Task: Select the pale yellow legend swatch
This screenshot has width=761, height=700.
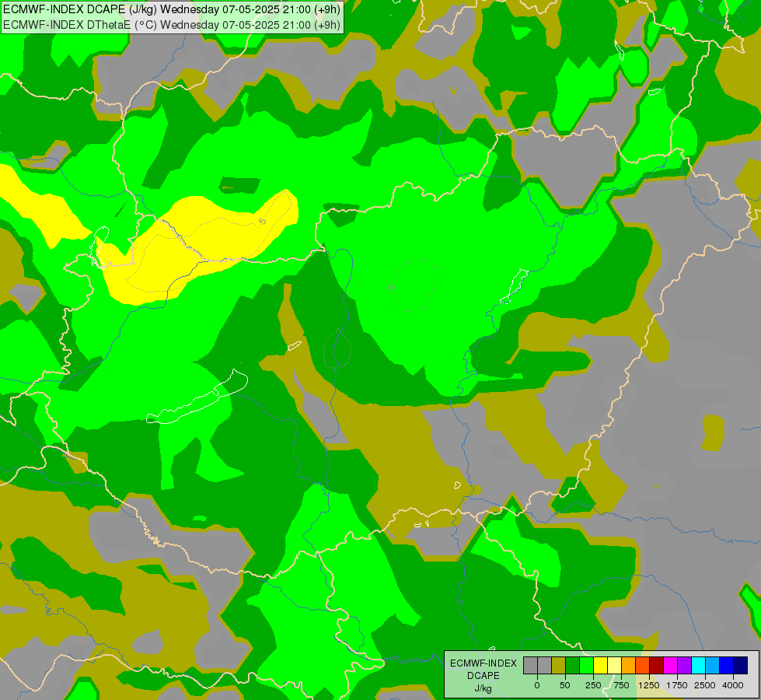Action: (x=614, y=665)
